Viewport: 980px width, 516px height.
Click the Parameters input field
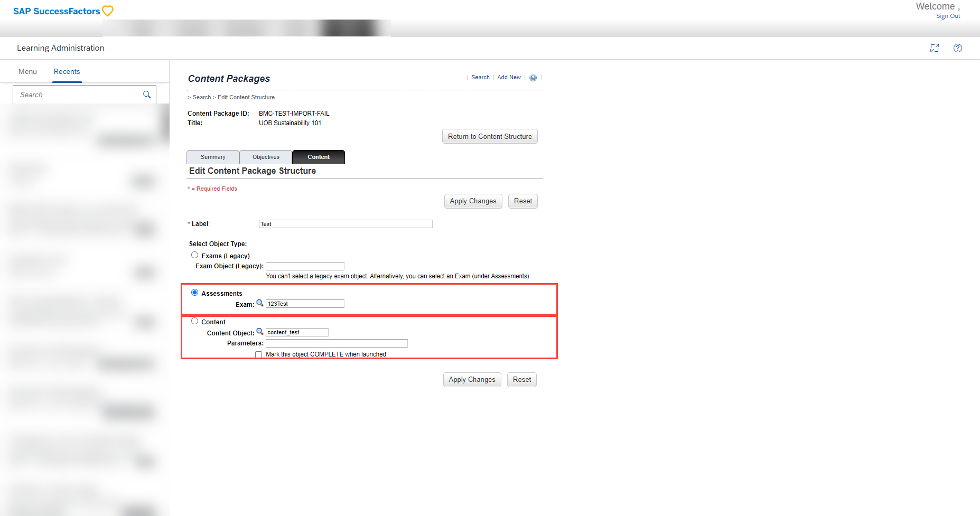tap(337, 343)
